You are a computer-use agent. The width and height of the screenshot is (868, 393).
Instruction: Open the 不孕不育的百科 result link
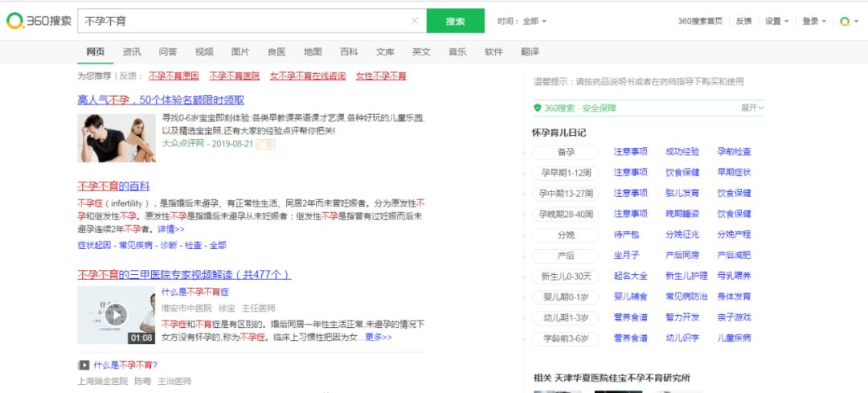(113, 186)
